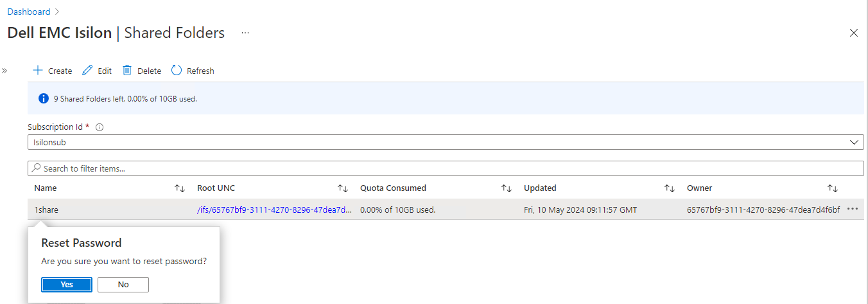Screen dimensions: 868x304
Task: Click the Quota Consumed header text
Action: tap(393, 188)
